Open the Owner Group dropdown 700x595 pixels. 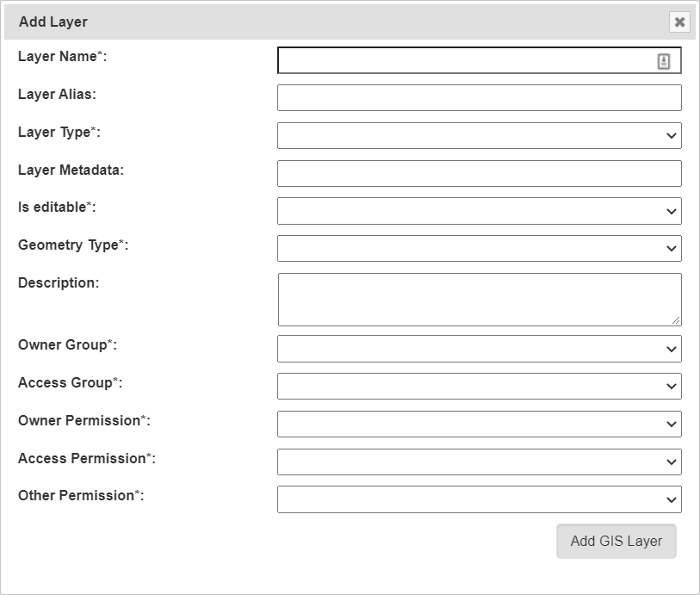coord(479,349)
